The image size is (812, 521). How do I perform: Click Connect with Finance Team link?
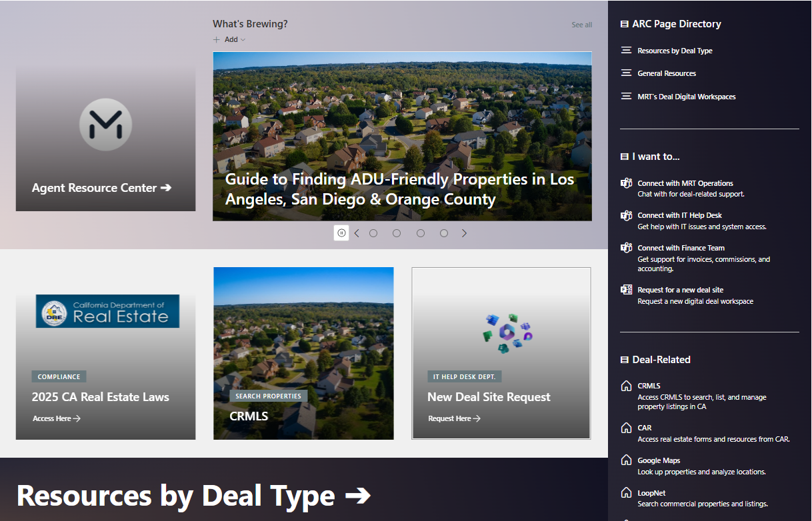[681, 248]
